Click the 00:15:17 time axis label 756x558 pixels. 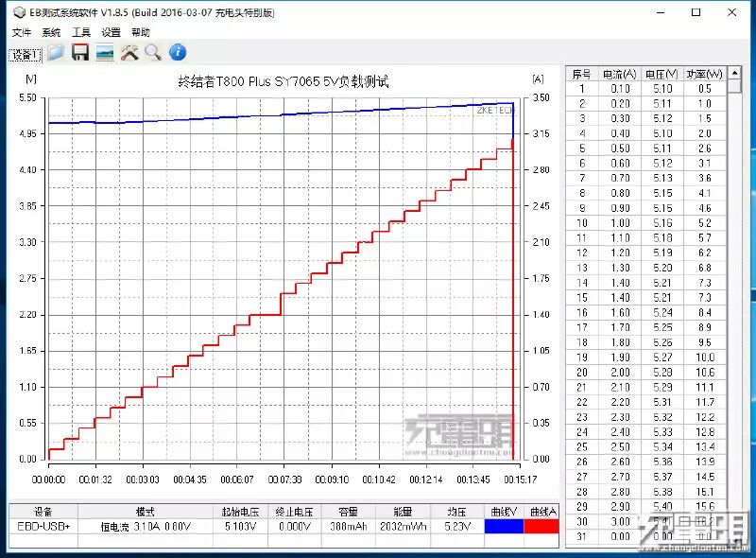click(521, 480)
